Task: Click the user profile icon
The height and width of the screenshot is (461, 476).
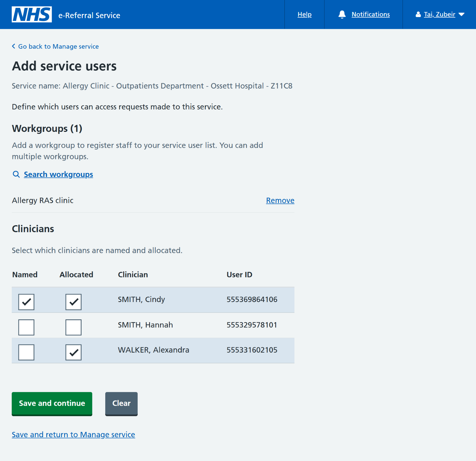Action: [418, 15]
